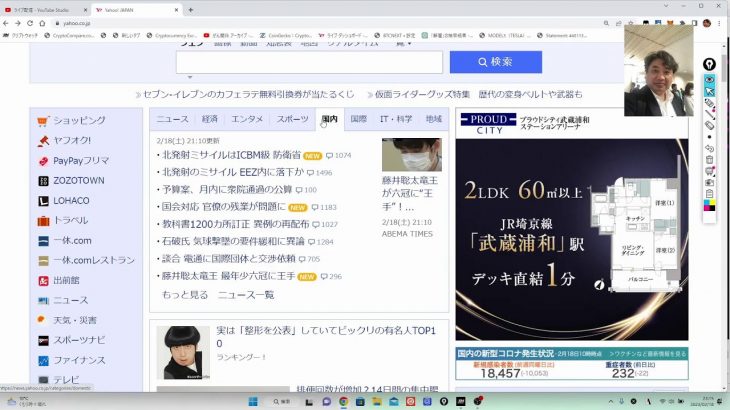Open headline 国会対応 官僚の残業が問題に
This screenshot has height=410, width=730.
(x=223, y=207)
